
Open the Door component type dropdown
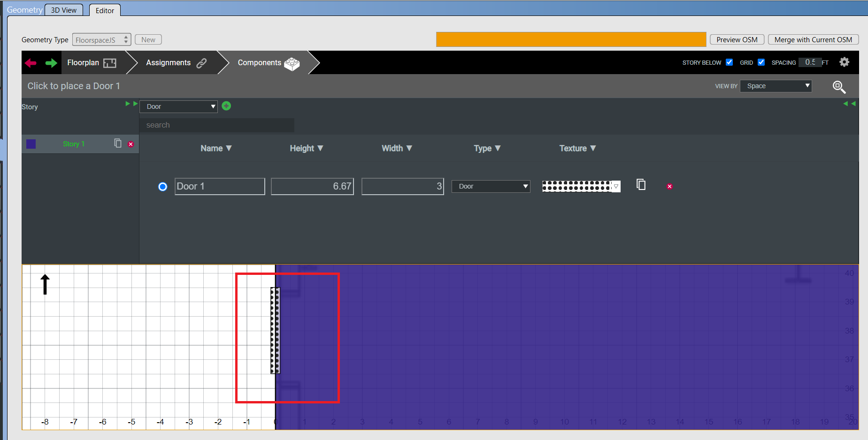[178, 106]
